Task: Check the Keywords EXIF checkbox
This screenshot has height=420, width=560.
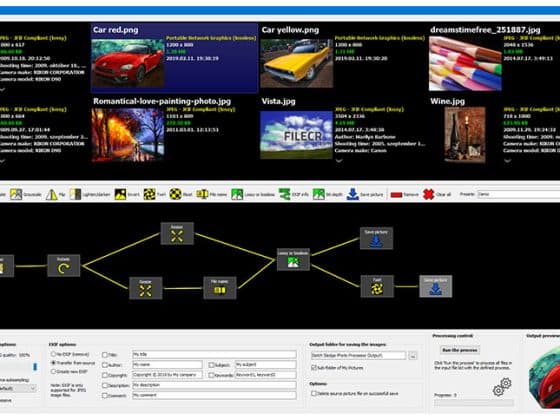Action: 211,375
